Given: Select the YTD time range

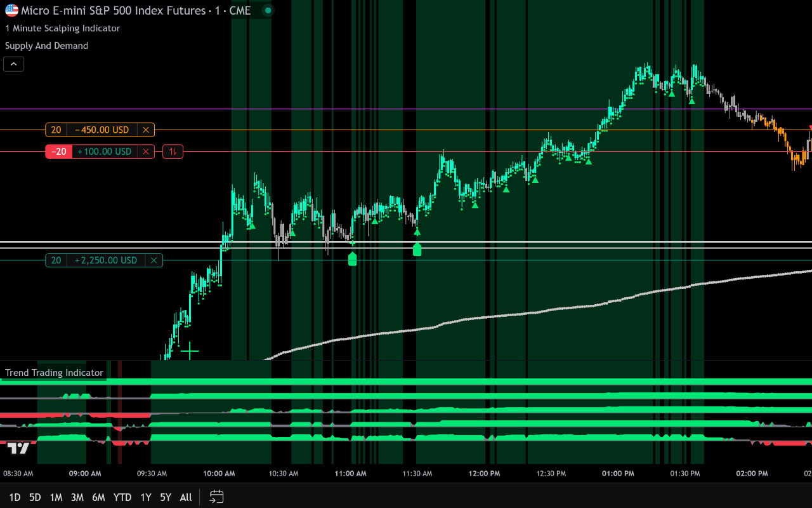Looking at the screenshot, I should pyautogui.click(x=122, y=497).
